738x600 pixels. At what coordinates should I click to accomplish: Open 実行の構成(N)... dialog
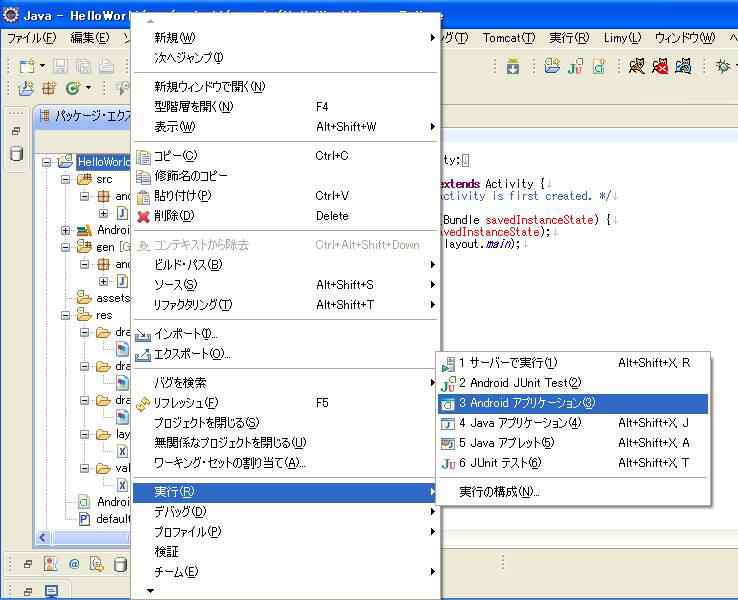pyautogui.click(x=572, y=492)
